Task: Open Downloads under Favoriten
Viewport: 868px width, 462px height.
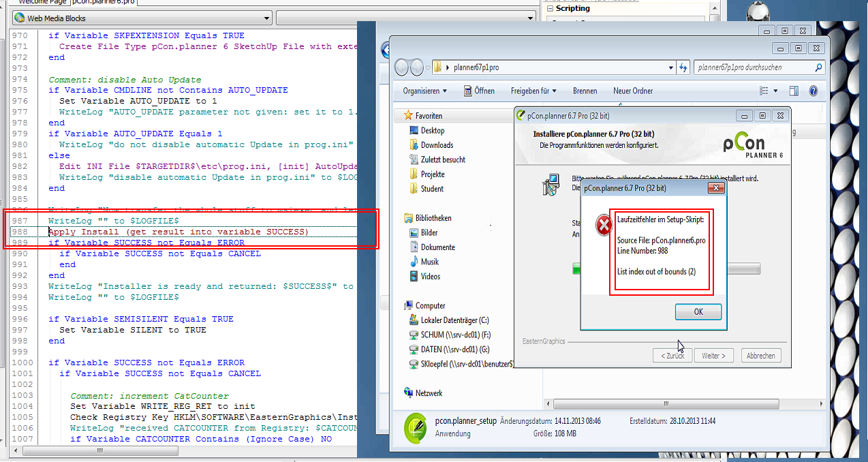Action: click(431, 145)
